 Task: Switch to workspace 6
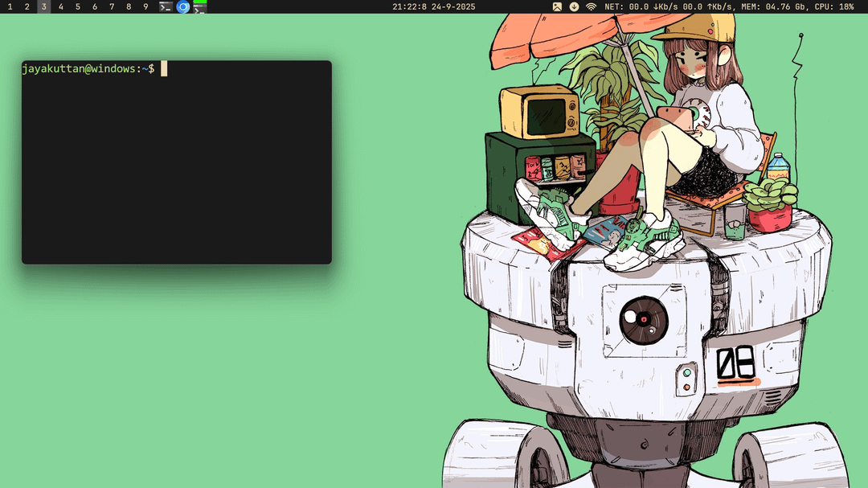[x=94, y=6]
